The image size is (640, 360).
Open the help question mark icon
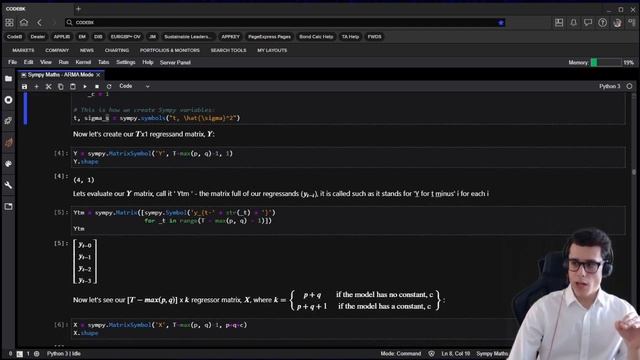(602, 23)
